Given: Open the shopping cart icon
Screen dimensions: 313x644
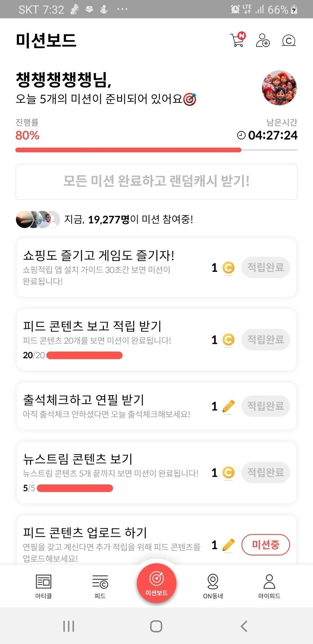Looking at the screenshot, I should click(237, 40).
